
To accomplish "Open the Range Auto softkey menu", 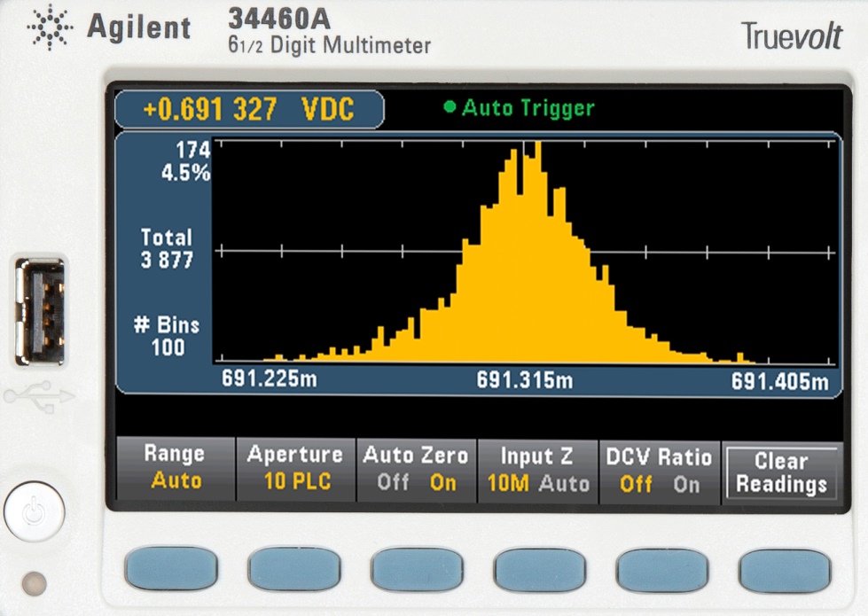I will [175, 469].
